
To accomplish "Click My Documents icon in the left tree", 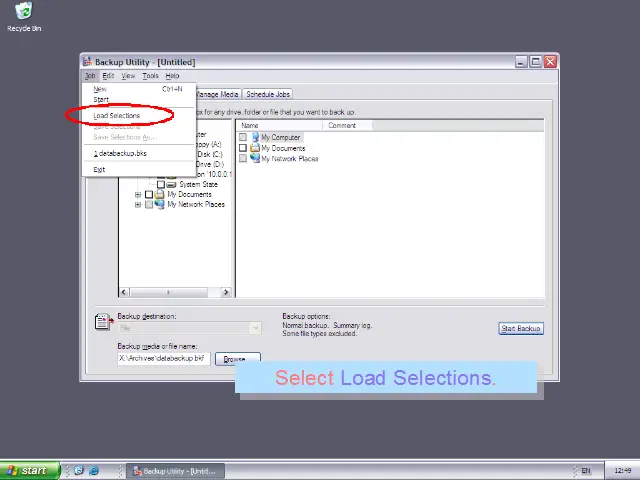I will pyautogui.click(x=160, y=194).
